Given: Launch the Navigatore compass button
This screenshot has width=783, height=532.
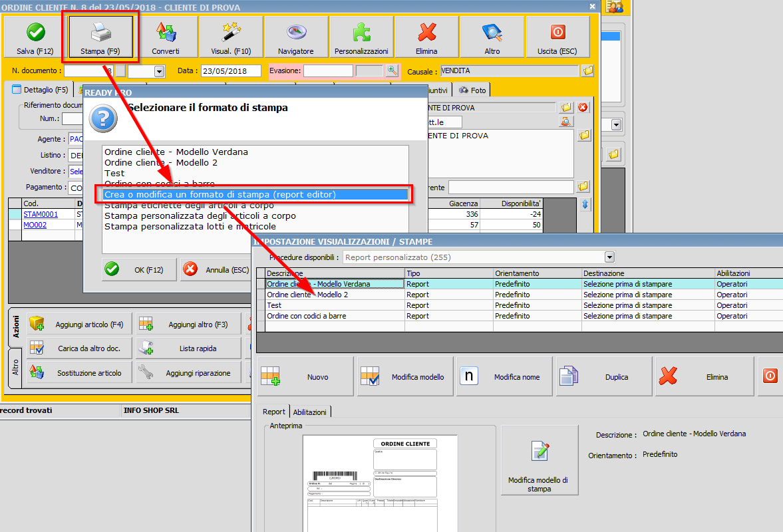Looking at the screenshot, I should coord(296,37).
